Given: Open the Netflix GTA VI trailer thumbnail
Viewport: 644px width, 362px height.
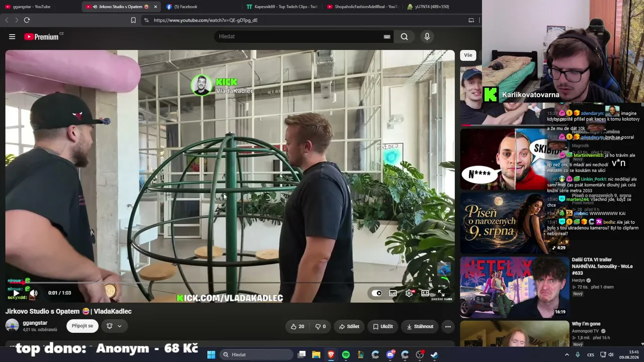Looking at the screenshot, I should (514, 287).
